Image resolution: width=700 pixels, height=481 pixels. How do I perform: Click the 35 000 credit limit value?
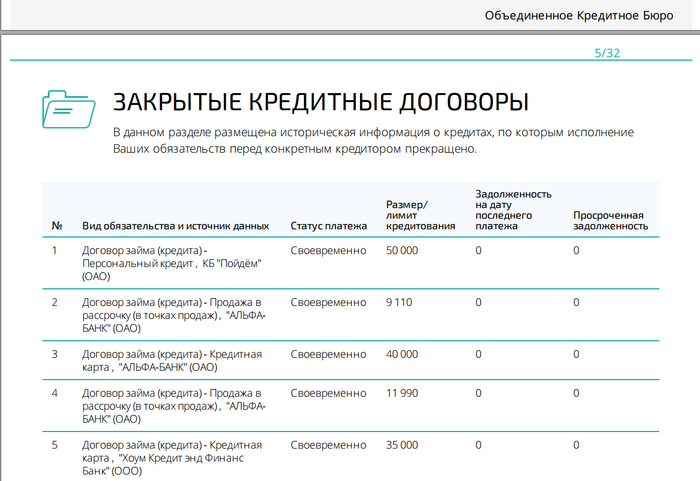click(x=402, y=445)
